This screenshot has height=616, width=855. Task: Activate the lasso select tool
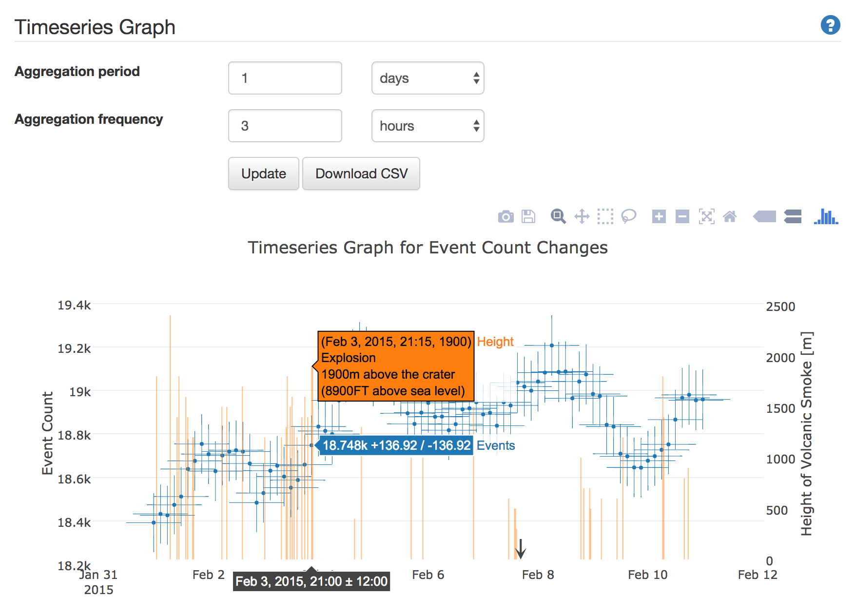click(x=628, y=216)
